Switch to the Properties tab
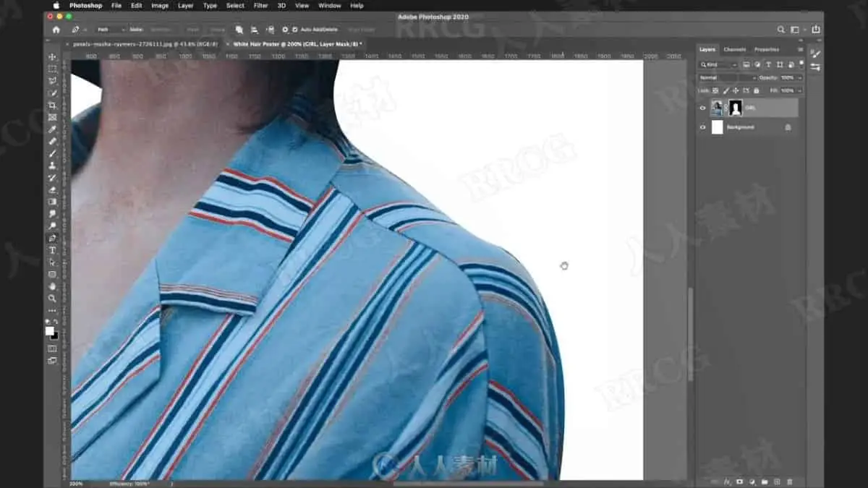The image size is (868, 488). 767,50
